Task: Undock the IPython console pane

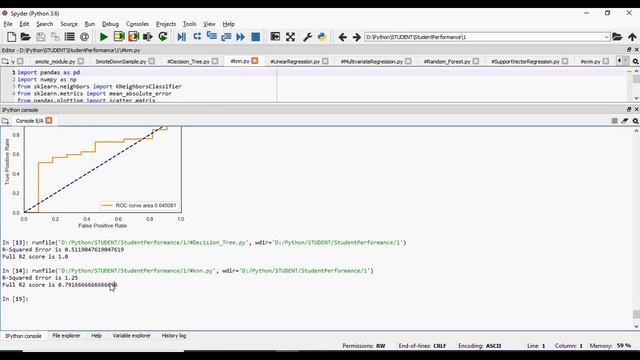Action: pos(629,109)
